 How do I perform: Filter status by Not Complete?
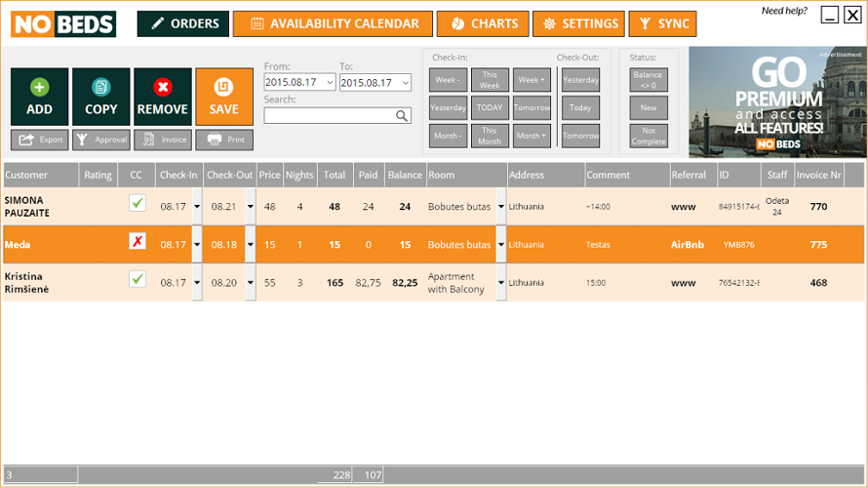649,136
